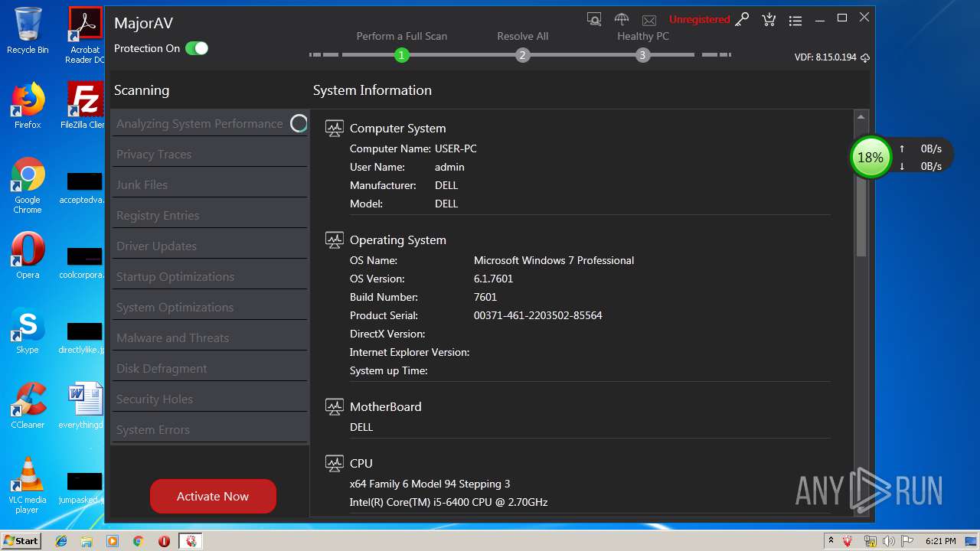The image size is (980, 551).
Task: Select Registry Entries in scan list
Action: 210,215
